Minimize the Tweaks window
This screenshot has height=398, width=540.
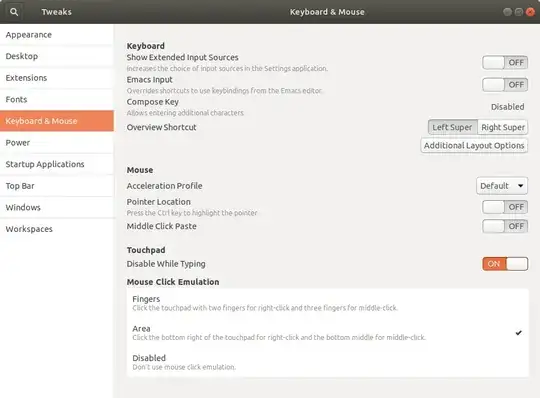(x=507, y=12)
